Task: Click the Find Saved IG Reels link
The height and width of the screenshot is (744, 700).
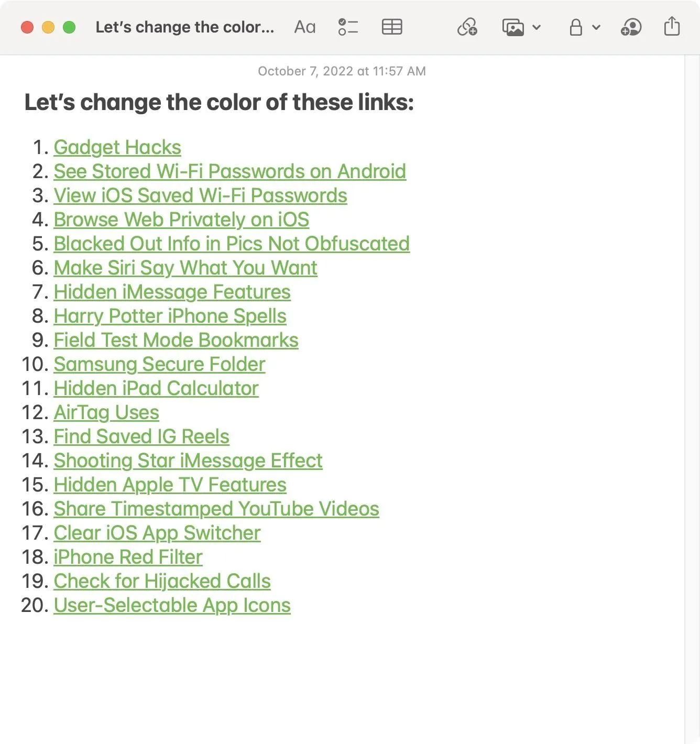Action: (141, 436)
